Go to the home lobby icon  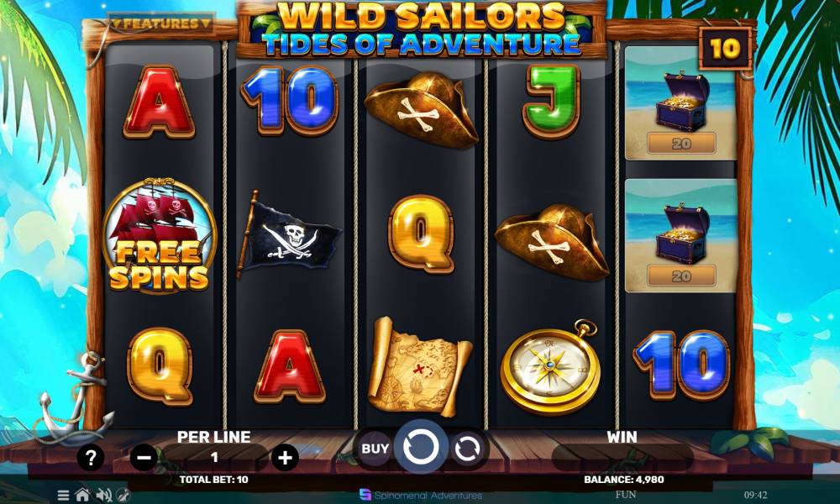(82, 495)
